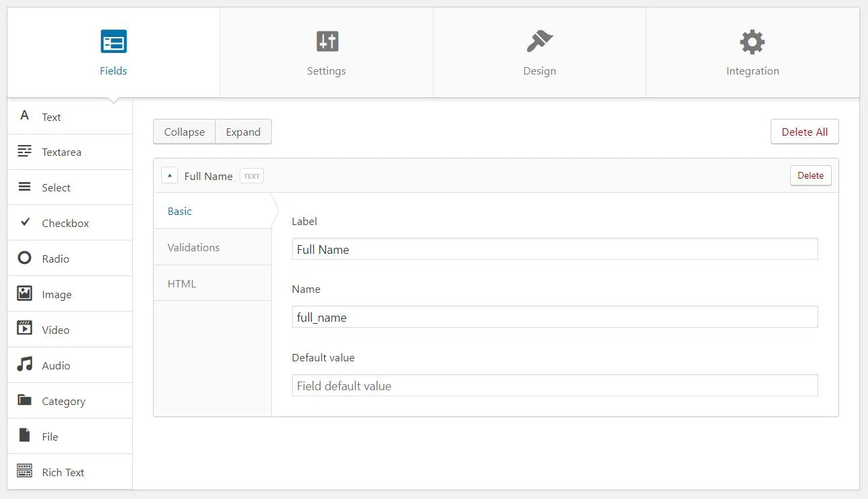Screen dimensions: 868x499
Task: Add a Textarea field from sidebar label
Action: 62,152
